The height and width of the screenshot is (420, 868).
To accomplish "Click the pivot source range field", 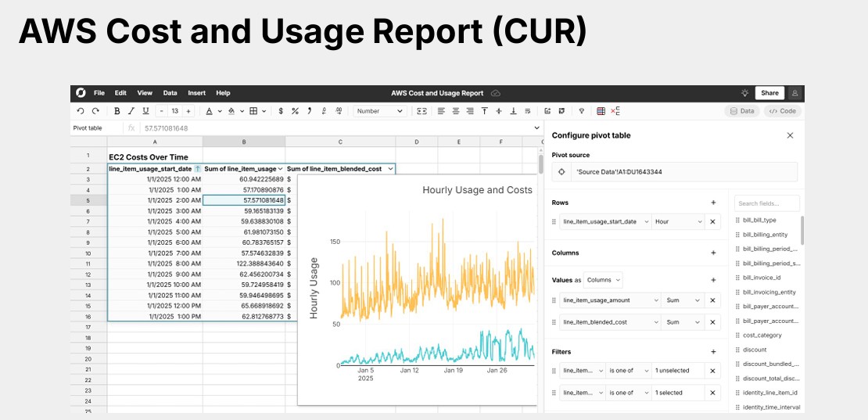I will pos(684,172).
